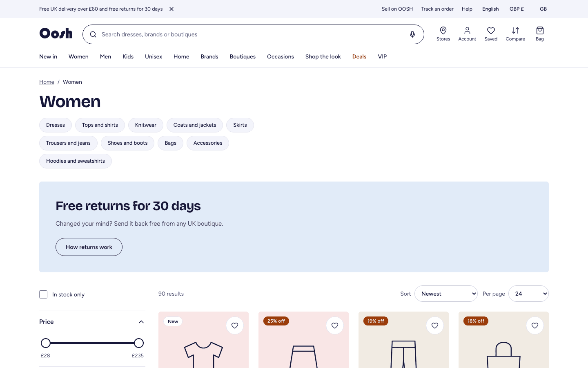Click the Oosh logo
This screenshot has height=368, width=588.
(x=56, y=33)
